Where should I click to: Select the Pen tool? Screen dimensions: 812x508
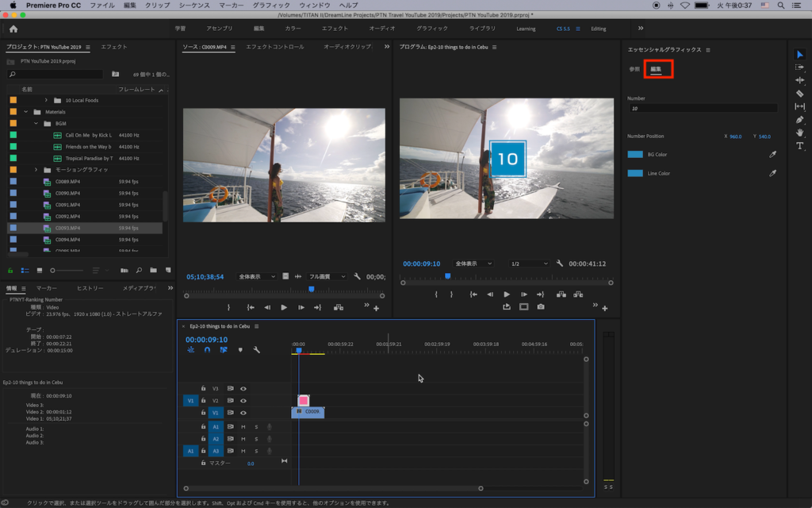799,120
